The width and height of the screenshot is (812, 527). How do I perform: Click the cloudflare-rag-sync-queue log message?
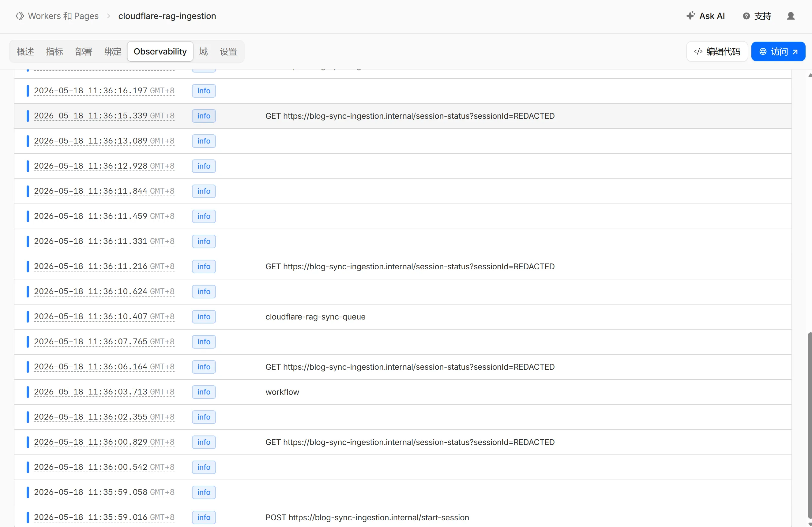pyautogui.click(x=315, y=316)
